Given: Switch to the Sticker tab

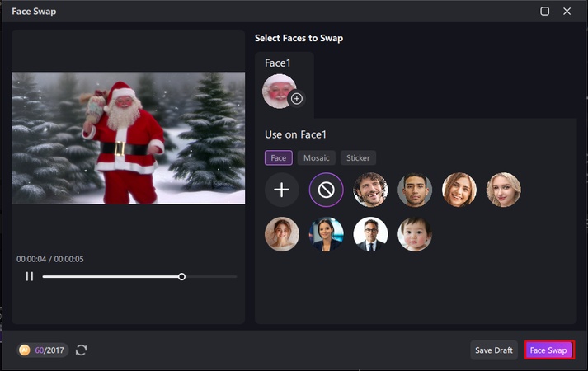Looking at the screenshot, I should (x=358, y=157).
